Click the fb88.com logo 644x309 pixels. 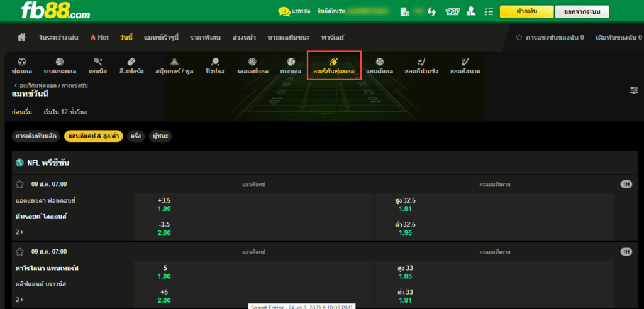click(56, 11)
